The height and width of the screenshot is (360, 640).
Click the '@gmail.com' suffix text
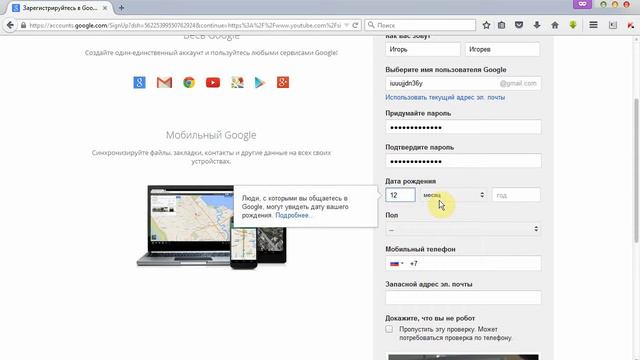tap(518, 83)
